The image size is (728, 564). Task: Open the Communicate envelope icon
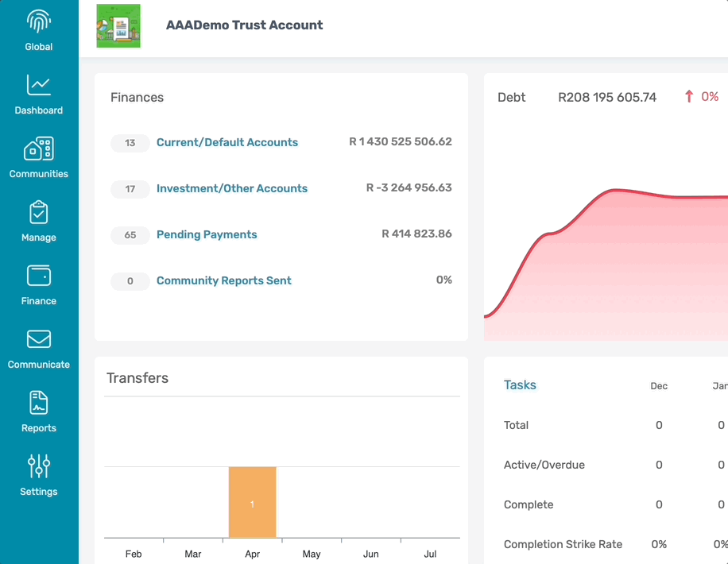pos(38,339)
